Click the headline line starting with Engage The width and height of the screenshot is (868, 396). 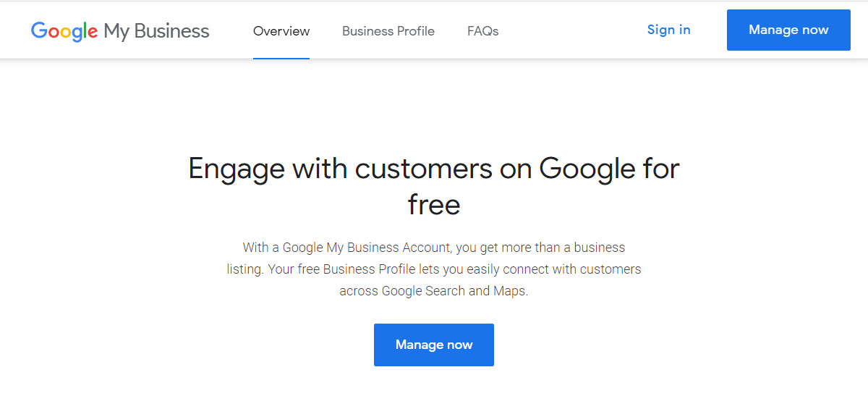tap(434, 169)
